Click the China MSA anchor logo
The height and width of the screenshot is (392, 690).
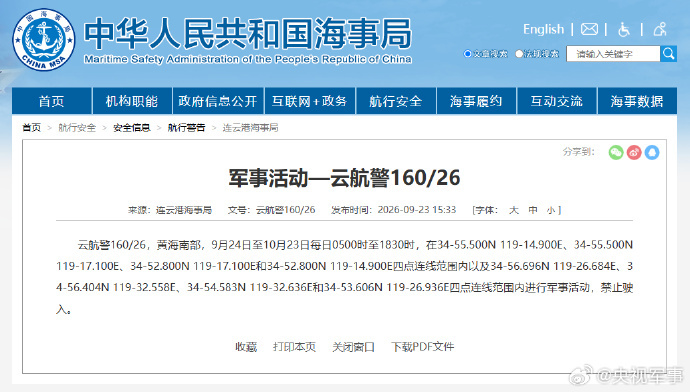coord(44,40)
